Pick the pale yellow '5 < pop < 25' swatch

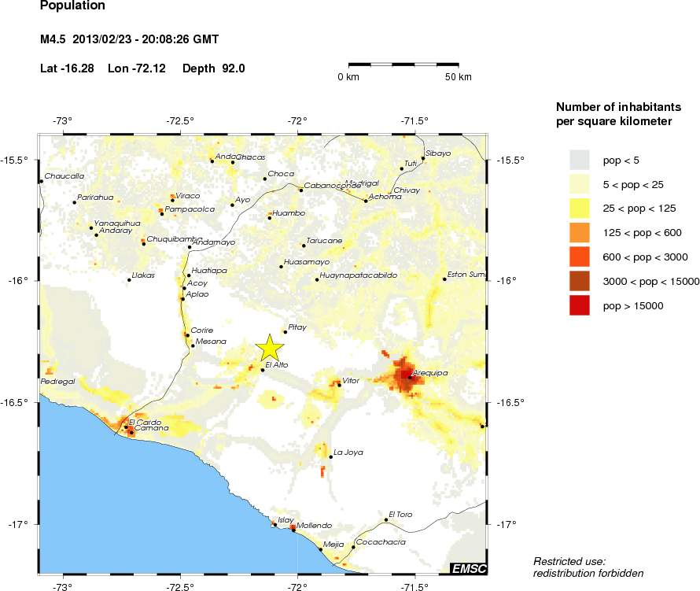[579, 185]
